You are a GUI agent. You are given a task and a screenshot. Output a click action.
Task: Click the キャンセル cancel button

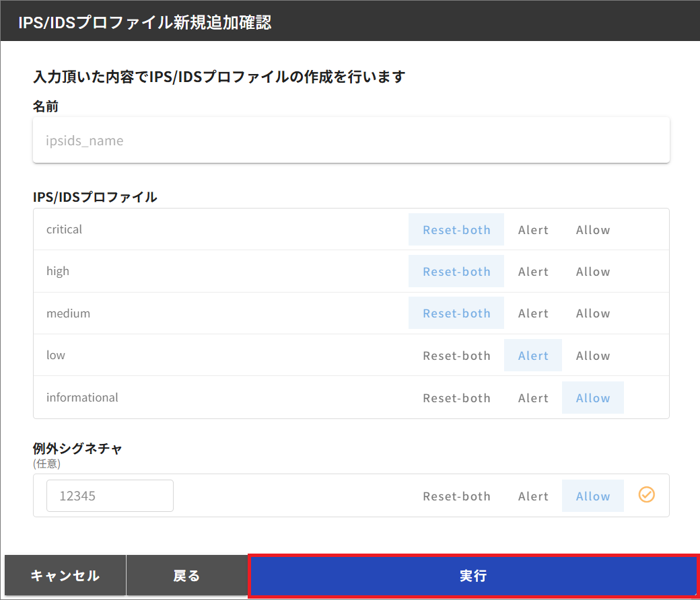64,575
